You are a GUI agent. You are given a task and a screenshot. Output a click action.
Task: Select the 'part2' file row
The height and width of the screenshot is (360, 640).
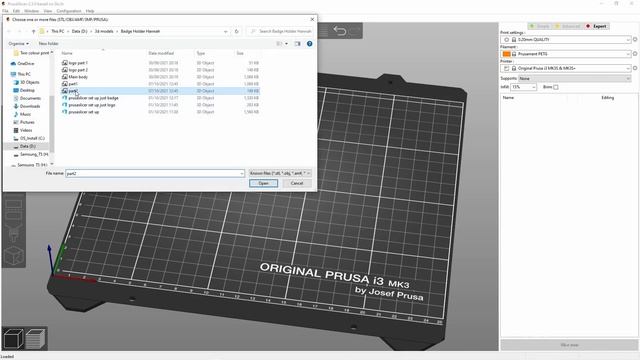click(x=160, y=91)
